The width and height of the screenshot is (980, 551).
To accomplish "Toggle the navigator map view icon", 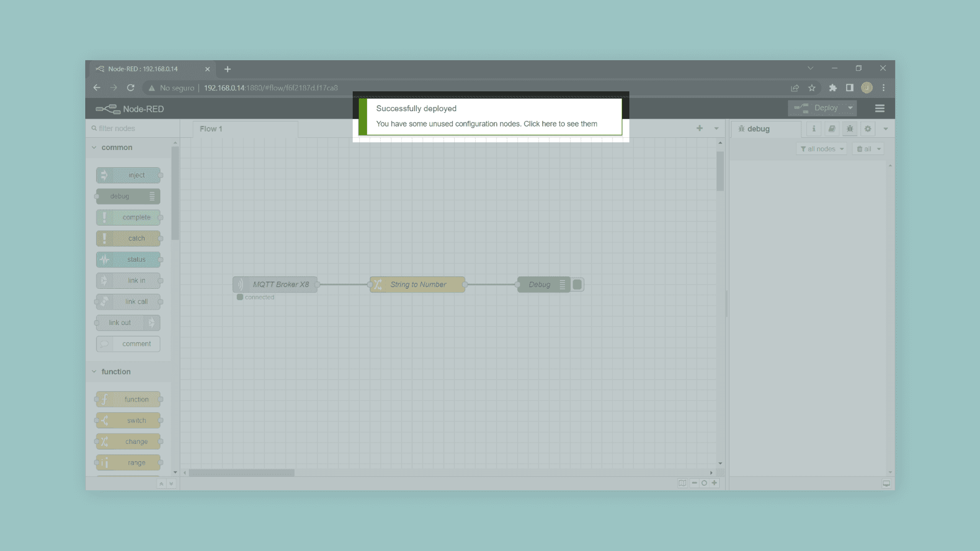I will [682, 483].
